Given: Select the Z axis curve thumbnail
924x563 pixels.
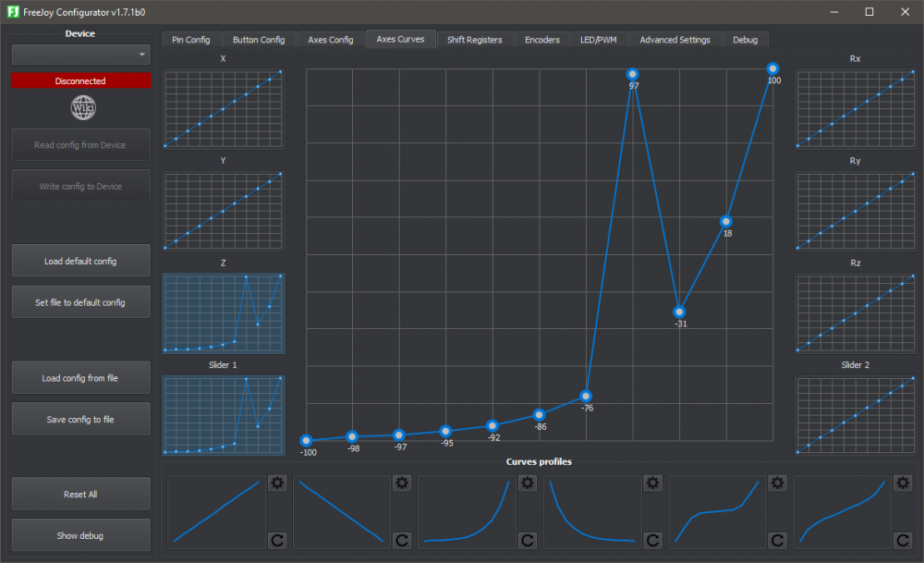Looking at the screenshot, I should (224, 313).
